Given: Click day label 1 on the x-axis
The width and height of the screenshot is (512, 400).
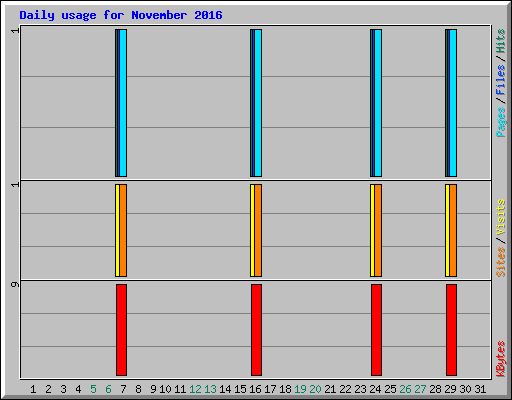Looking at the screenshot, I should 33,389.
